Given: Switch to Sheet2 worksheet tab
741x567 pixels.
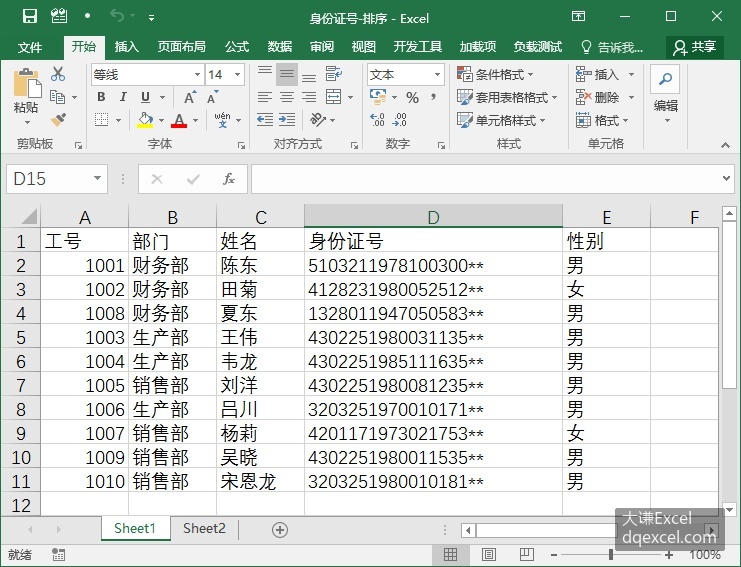Looking at the screenshot, I should [204, 528].
